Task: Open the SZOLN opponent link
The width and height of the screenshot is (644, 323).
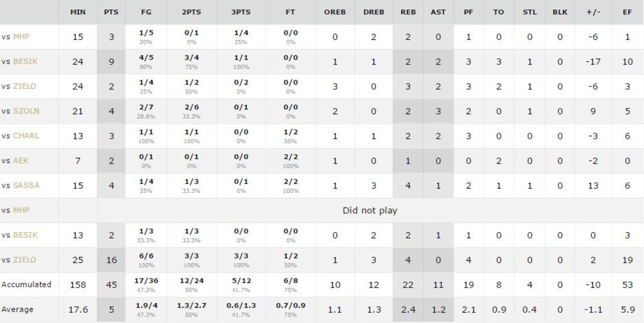Action: pyautogui.click(x=26, y=111)
